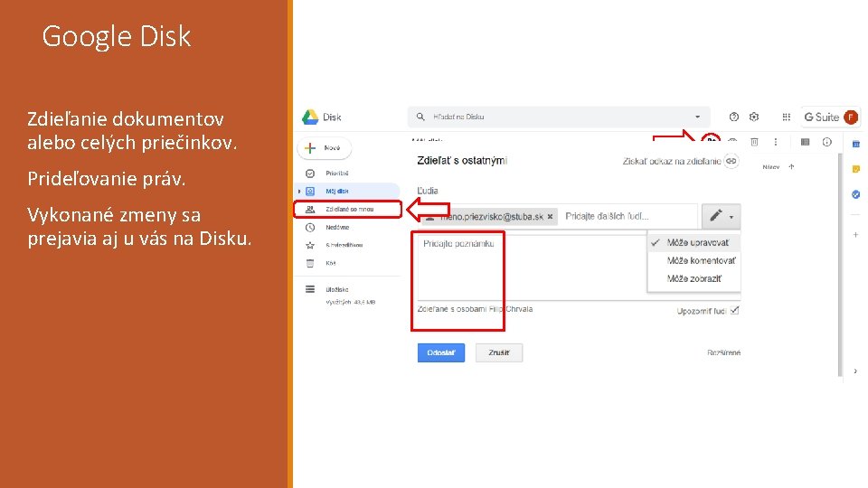868x488 pixels.
Task: Select Môže komentovať permission
Action: click(694, 260)
